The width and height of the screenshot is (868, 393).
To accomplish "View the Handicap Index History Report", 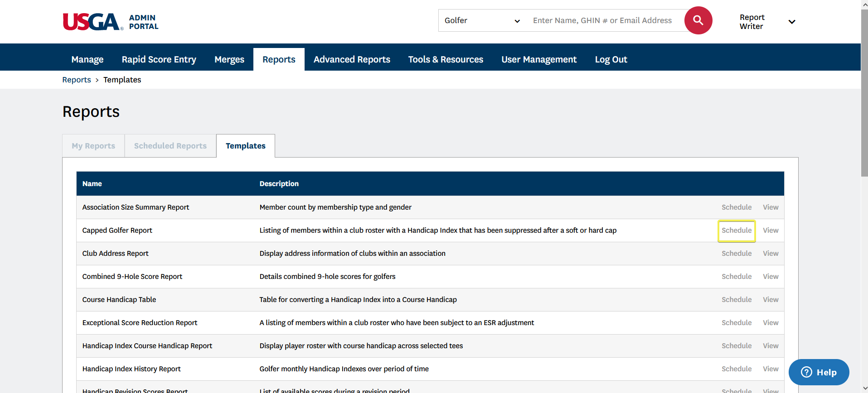I will (x=771, y=369).
